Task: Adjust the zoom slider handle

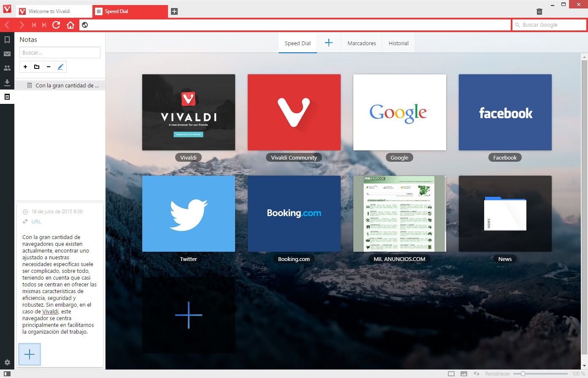Action: (523, 374)
